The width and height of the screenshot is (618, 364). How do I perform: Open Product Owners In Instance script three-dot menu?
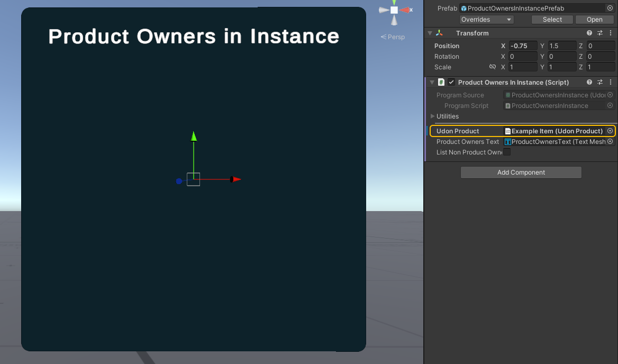tap(611, 83)
